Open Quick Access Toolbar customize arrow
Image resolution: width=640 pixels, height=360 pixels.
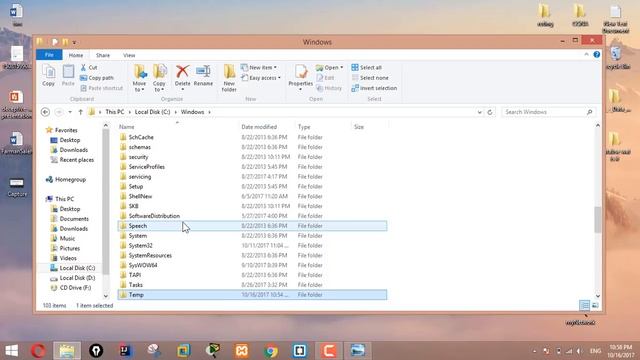coord(74,42)
